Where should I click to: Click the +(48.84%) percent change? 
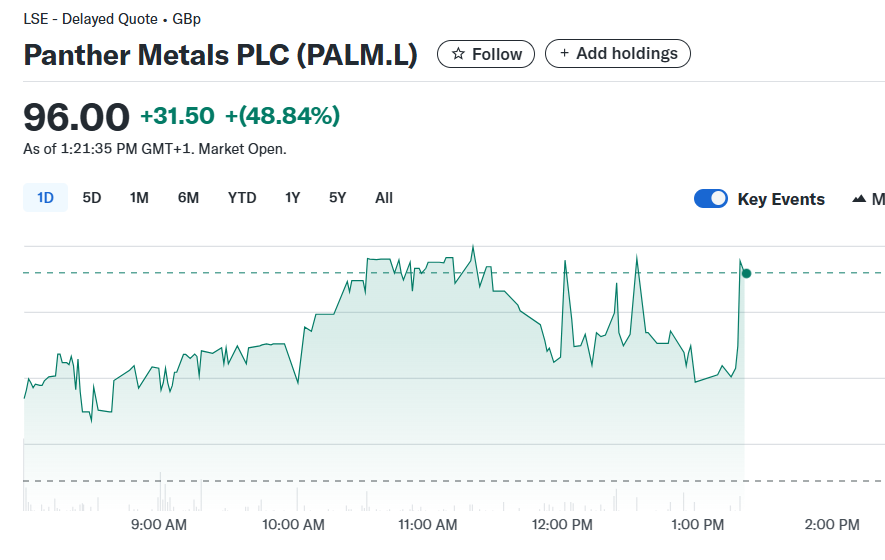tap(282, 116)
